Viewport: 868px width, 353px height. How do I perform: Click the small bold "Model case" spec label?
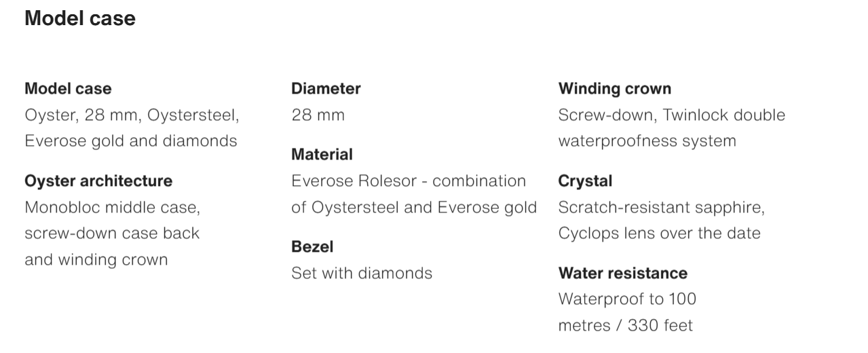(x=68, y=88)
